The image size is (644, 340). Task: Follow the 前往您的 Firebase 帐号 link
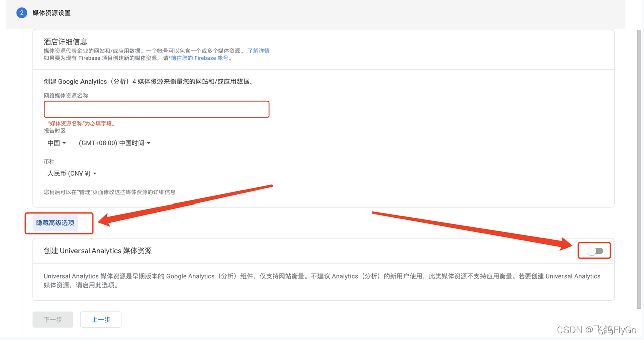[199, 58]
